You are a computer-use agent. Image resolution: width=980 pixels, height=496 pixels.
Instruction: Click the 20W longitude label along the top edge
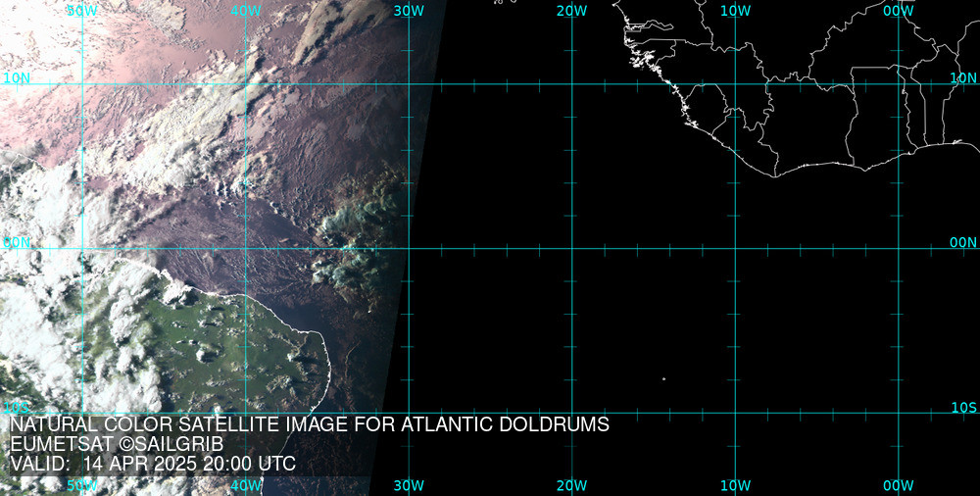pos(572,11)
